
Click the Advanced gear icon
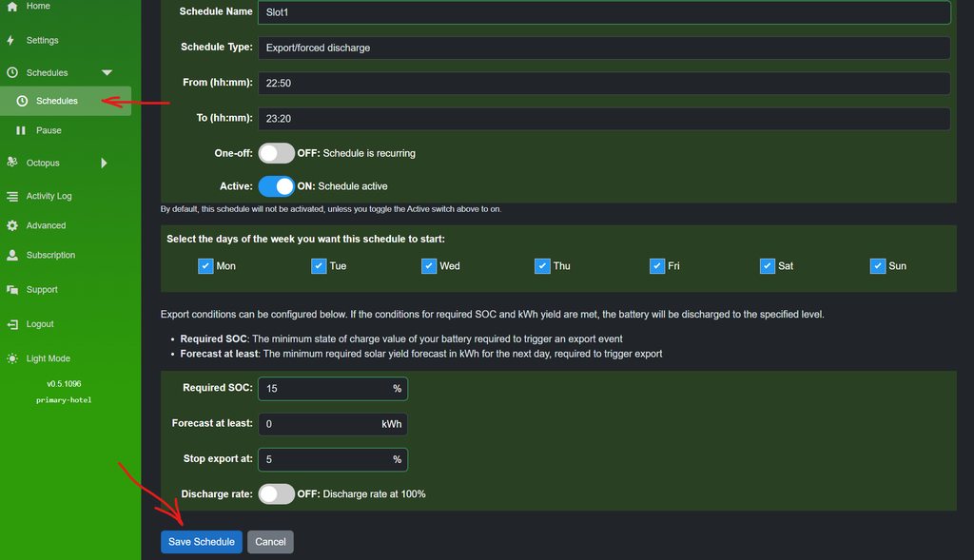(11, 226)
